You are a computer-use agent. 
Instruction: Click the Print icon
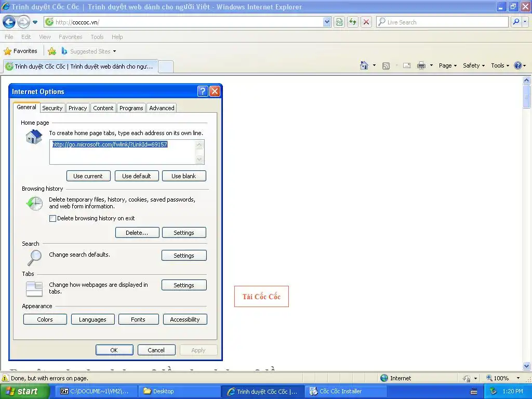421,66
